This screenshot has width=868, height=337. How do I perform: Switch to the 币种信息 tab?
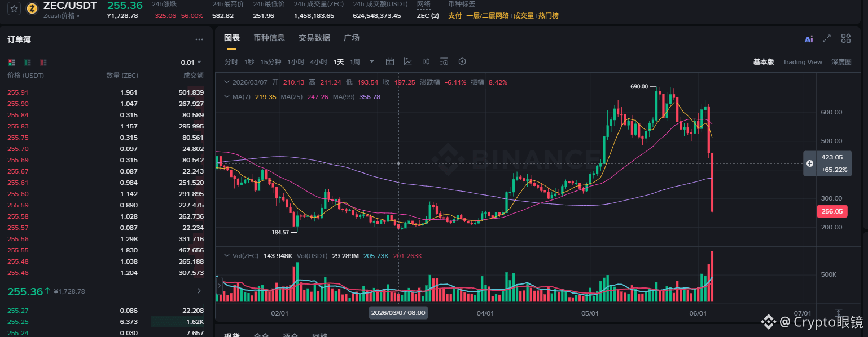[x=269, y=38]
